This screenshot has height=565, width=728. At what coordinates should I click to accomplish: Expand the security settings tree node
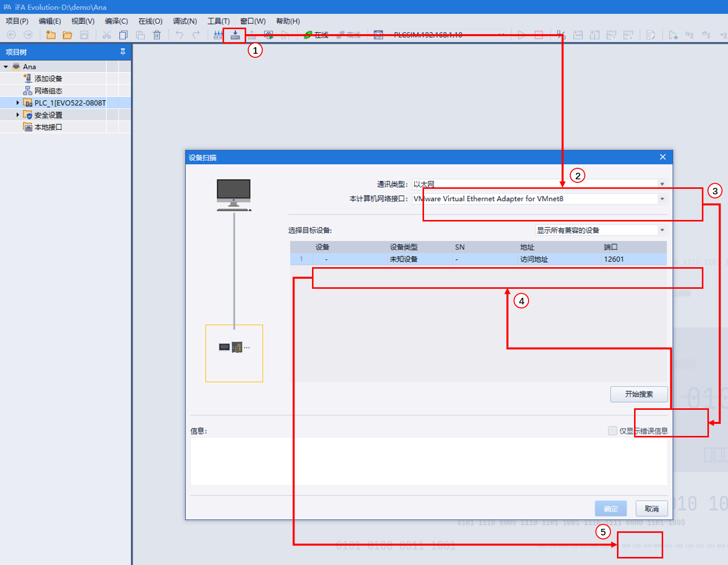tap(18, 115)
